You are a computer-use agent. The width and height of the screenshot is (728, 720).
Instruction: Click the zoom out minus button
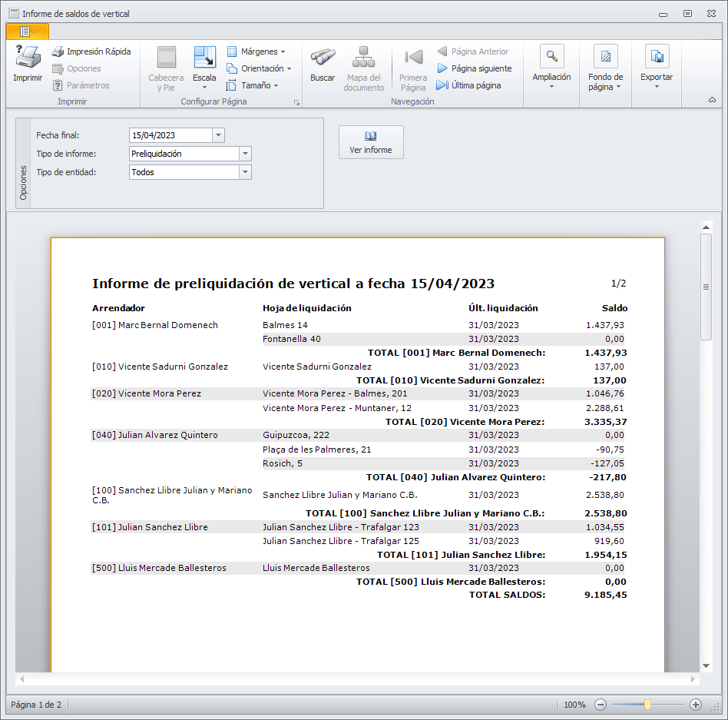pyautogui.click(x=601, y=705)
